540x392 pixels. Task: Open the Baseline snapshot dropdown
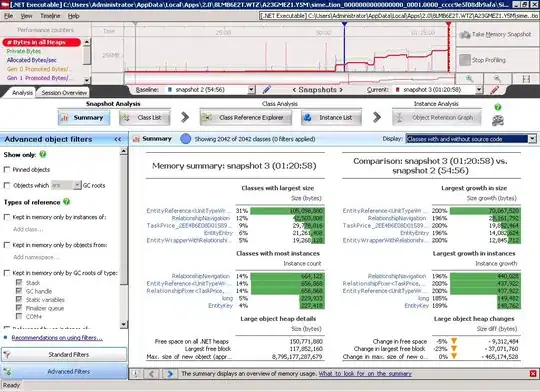click(251, 90)
